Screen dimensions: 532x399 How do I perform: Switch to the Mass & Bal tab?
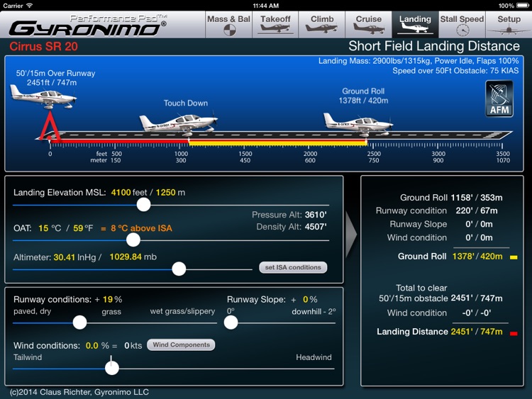[228, 24]
